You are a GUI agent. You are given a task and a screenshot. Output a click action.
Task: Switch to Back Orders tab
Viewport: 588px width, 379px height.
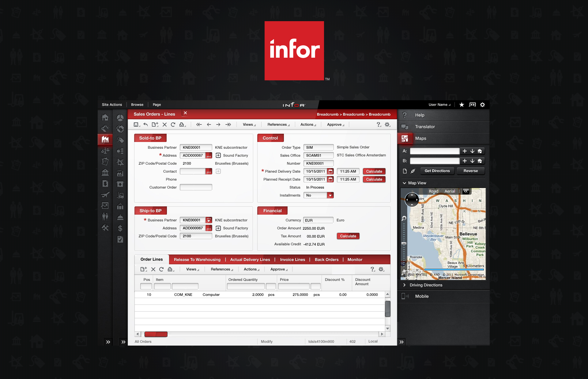click(x=326, y=259)
